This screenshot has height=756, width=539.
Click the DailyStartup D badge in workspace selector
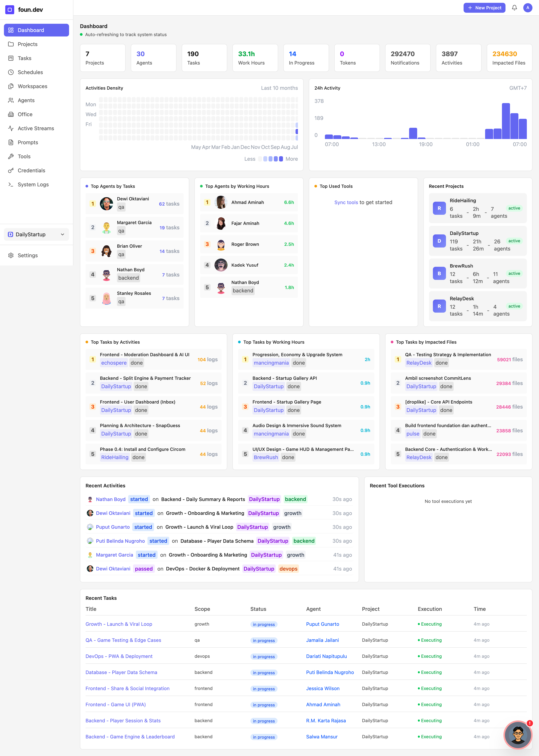(x=10, y=235)
